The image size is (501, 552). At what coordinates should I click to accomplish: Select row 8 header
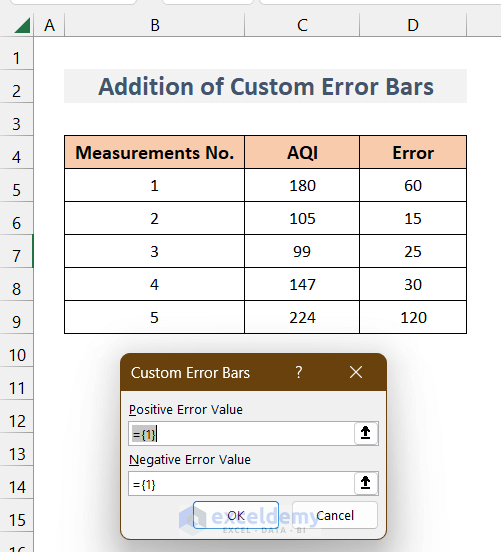pyautogui.click(x=17, y=284)
